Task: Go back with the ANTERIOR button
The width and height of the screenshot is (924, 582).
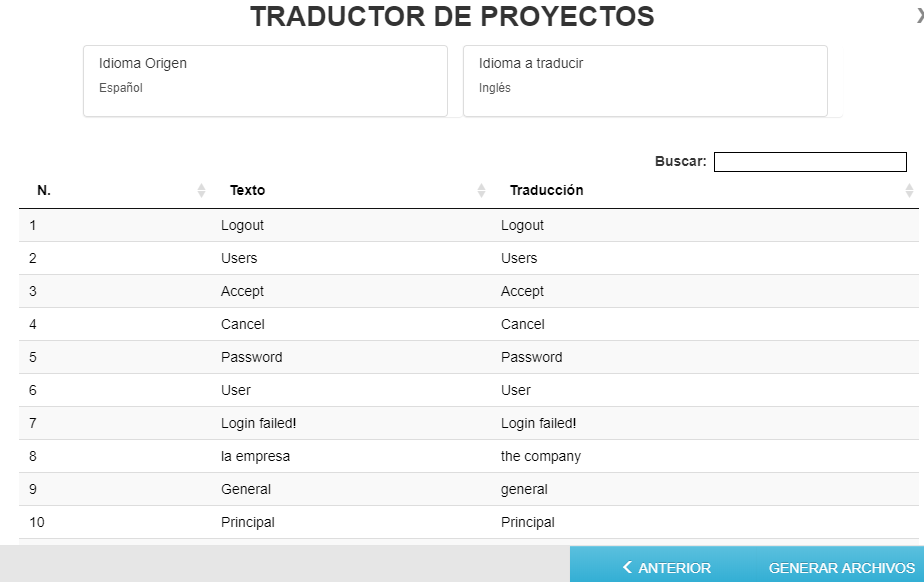Action: tap(666, 568)
